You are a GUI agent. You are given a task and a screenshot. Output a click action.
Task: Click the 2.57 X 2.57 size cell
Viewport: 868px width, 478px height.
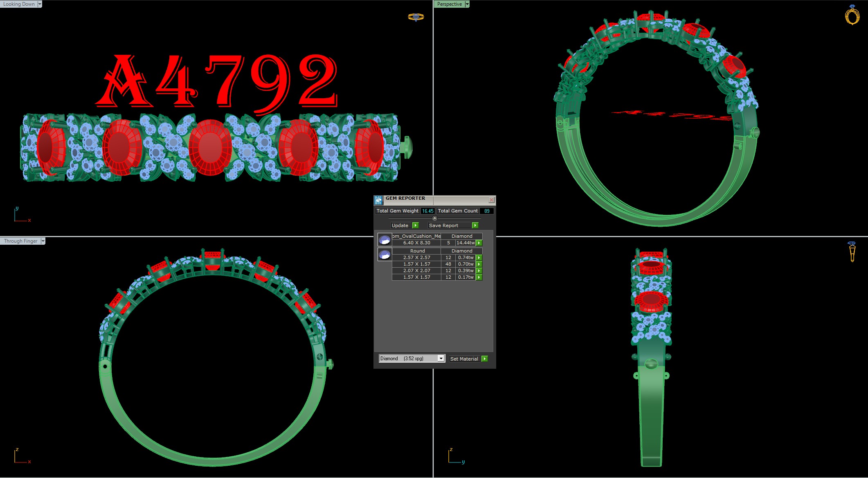click(x=416, y=257)
